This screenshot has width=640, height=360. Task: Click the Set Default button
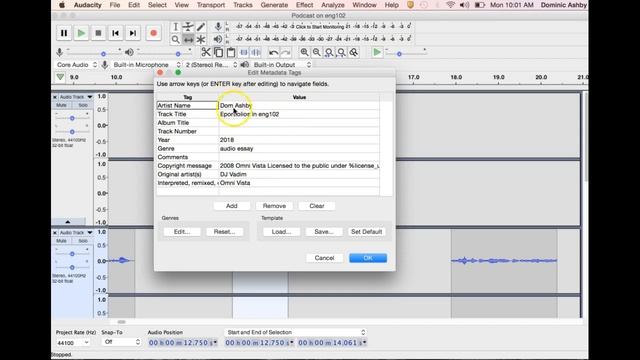(x=367, y=232)
